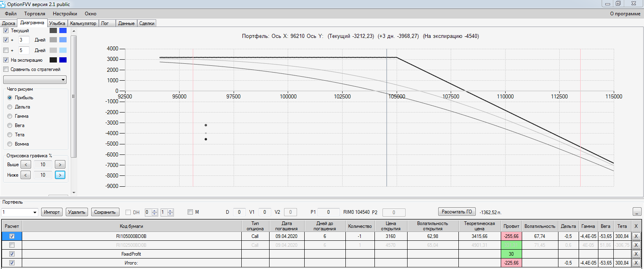Viewport: 644px width, 269px height.
Task: Click the days field showing 5
Action: click(x=24, y=50)
